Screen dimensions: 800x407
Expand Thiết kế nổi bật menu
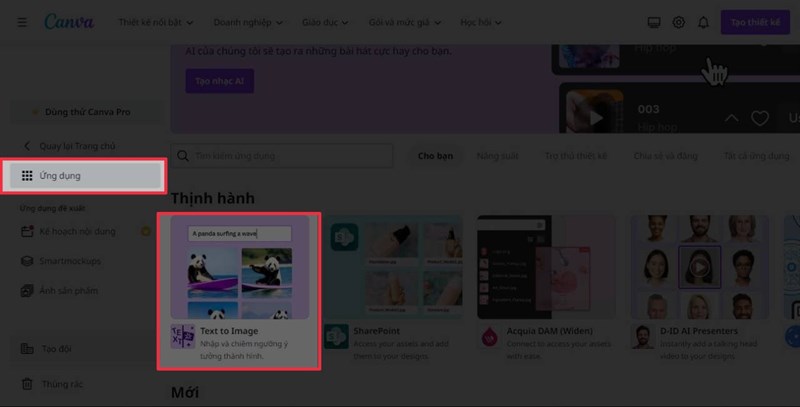(x=156, y=22)
